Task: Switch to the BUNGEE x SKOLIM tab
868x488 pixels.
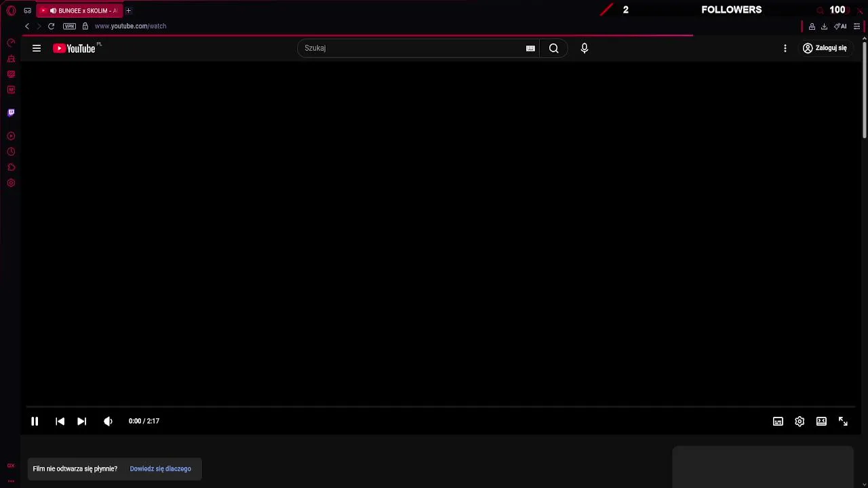Action: tap(79, 11)
